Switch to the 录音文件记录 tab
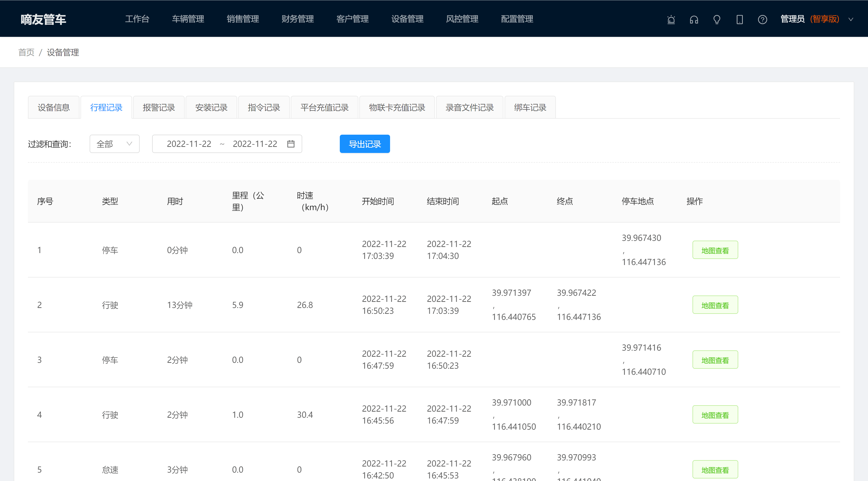 [470, 107]
